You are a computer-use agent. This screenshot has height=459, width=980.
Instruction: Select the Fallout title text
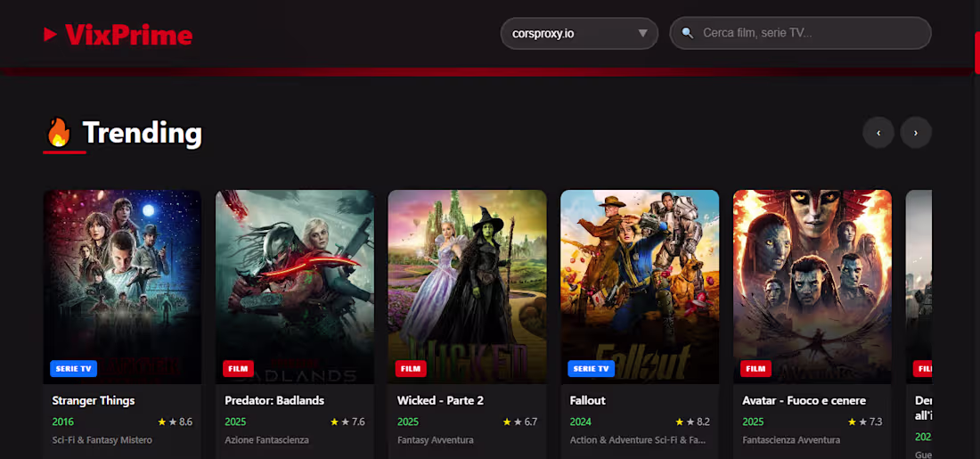(587, 400)
